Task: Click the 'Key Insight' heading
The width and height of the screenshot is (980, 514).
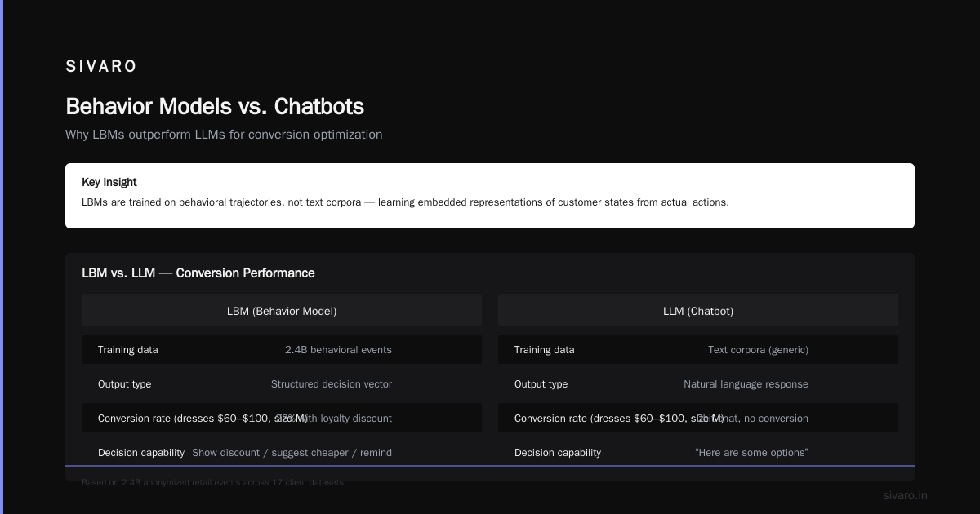Action: click(109, 182)
